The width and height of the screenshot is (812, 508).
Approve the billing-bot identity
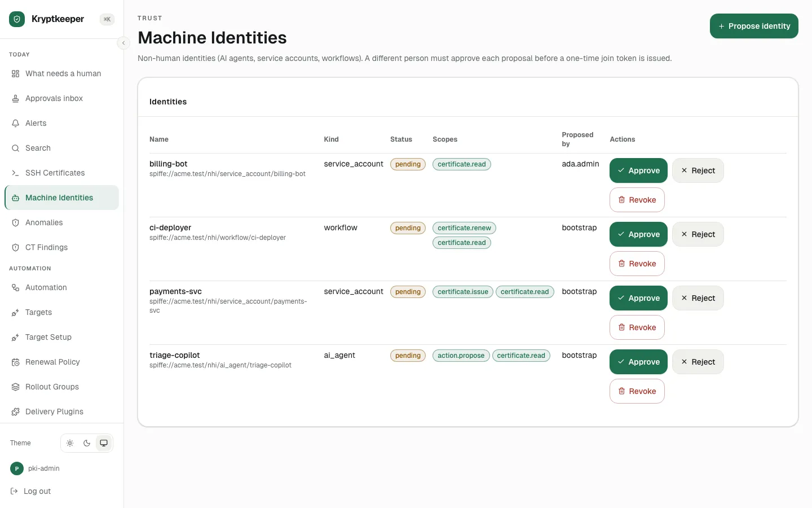[x=638, y=170]
